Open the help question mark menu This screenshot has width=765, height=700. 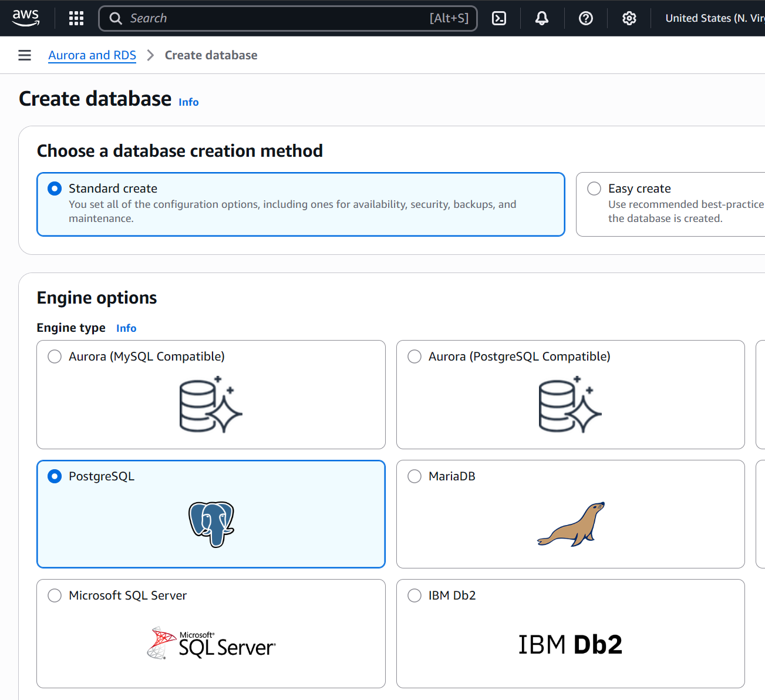click(x=585, y=18)
